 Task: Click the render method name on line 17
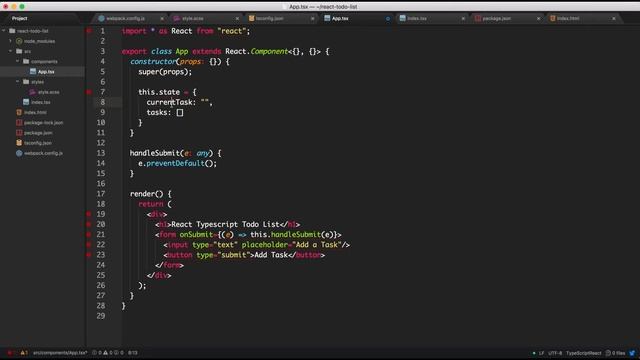pyautogui.click(x=142, y=194)
